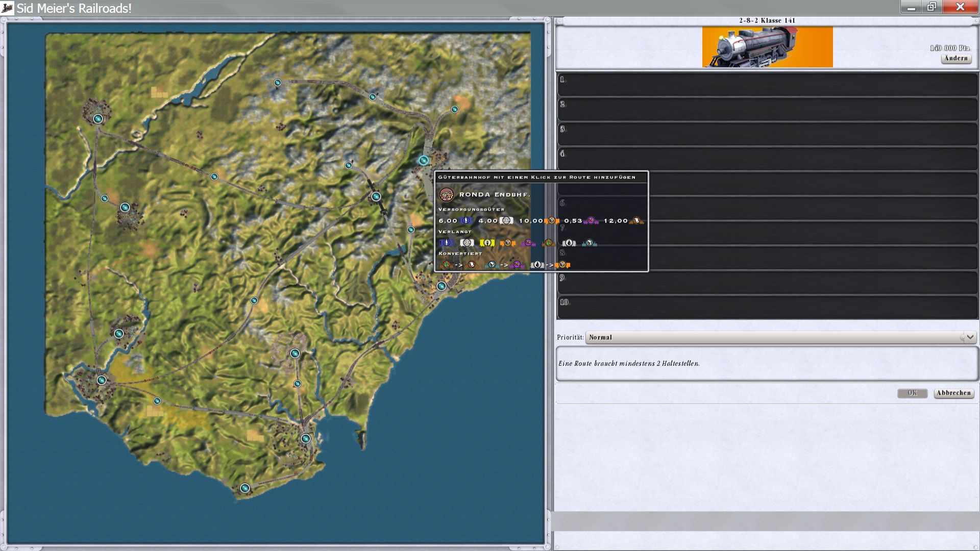This screenshot has height=551, width=980.
Task: Select the small station near the orange patch in the northeast
Action: coord(455,109)
